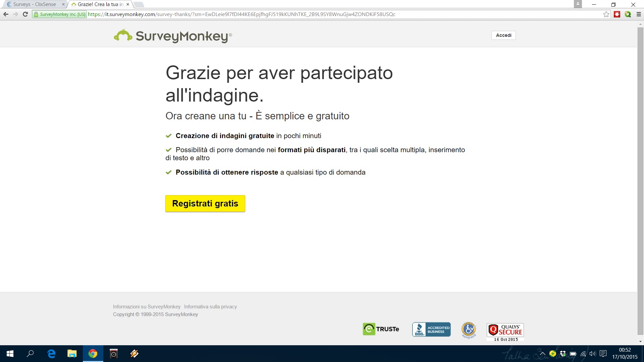Click the SurveyMonkey logo in header
Image resolution: width=644 pixels, height=362 pixels.
pyautogui.click(x=173, y=36)
